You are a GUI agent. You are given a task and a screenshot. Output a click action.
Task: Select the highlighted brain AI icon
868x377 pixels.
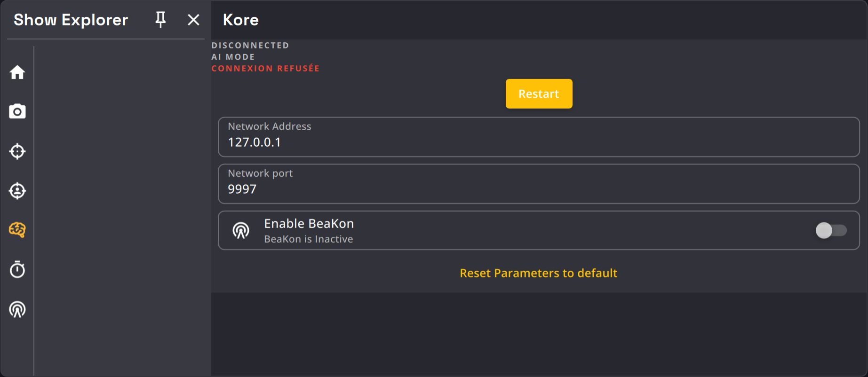coord(17,230)
